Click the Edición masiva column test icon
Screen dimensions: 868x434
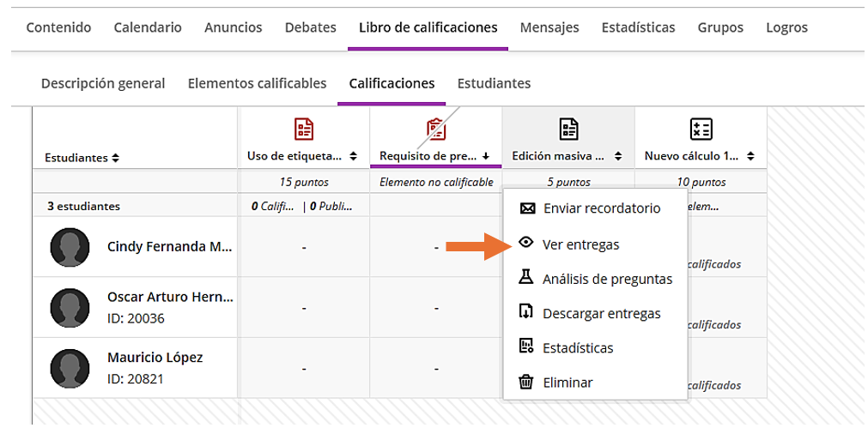[568, 130]
